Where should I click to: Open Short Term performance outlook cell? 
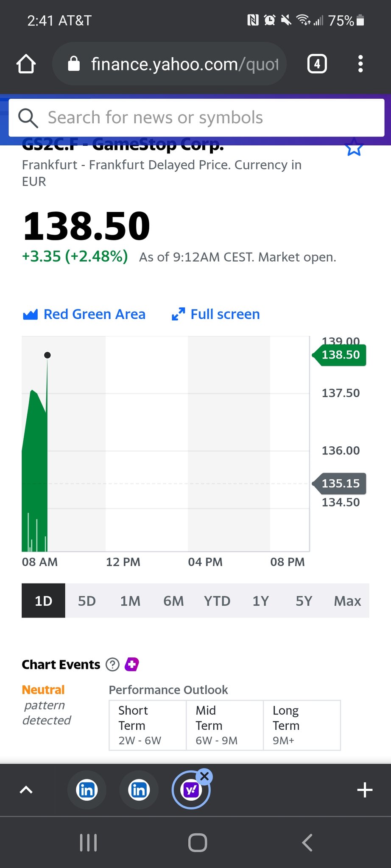point(147,725)
